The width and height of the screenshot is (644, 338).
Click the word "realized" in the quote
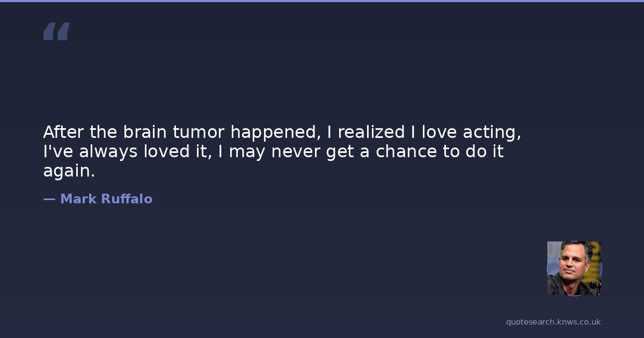[x=371, y=132]
